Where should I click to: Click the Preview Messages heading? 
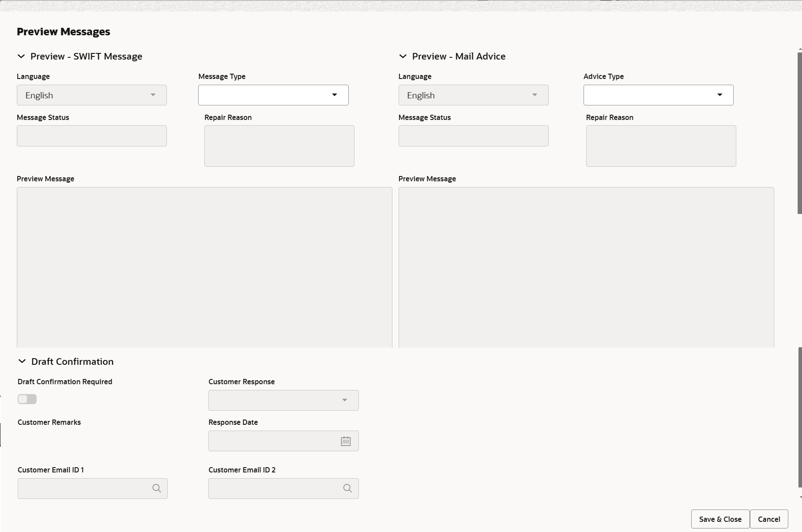pos(64,32)
